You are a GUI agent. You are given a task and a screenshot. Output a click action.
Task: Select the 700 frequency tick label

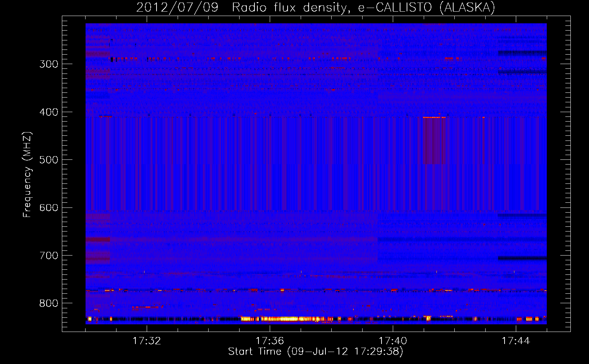(49, 256)
